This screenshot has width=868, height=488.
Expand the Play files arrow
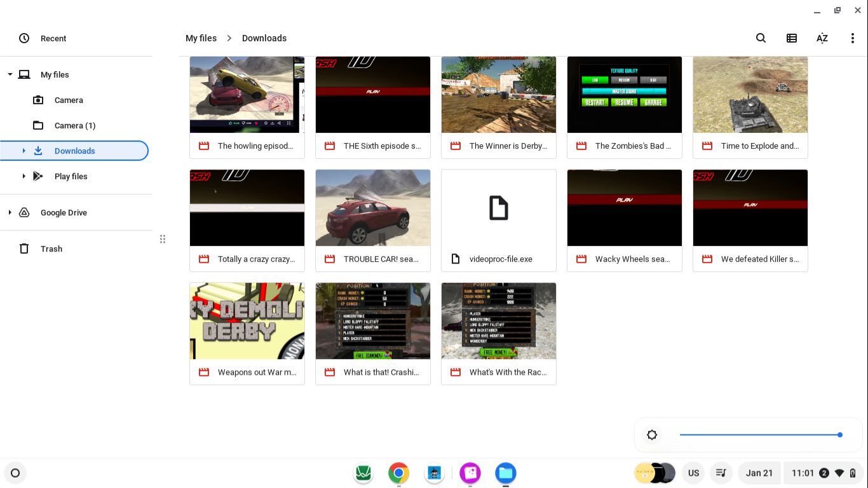(24, 176)
